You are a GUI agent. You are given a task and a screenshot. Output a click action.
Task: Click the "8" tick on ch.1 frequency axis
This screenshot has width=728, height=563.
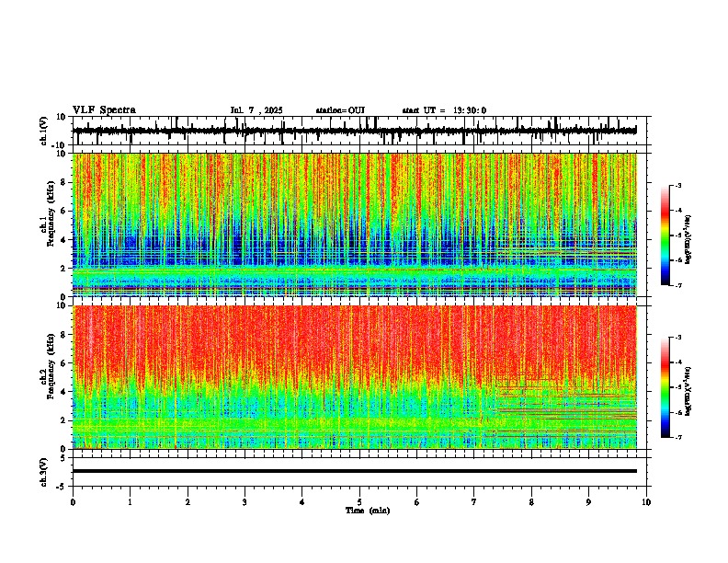(64, 182)
